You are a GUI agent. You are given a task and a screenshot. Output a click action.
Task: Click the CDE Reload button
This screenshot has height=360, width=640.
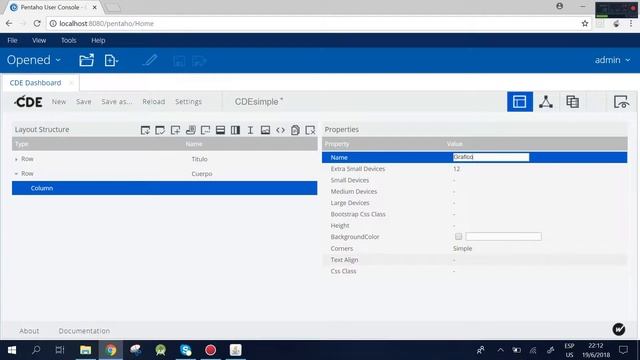click(154, 102)
